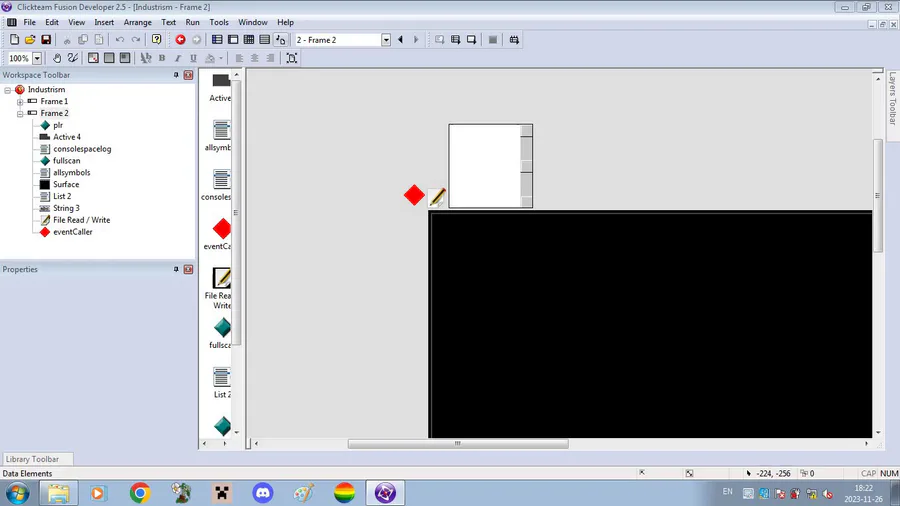Toggle pin on Properties panel
This screenshot has height=506, width=900.
coord(176,269)
